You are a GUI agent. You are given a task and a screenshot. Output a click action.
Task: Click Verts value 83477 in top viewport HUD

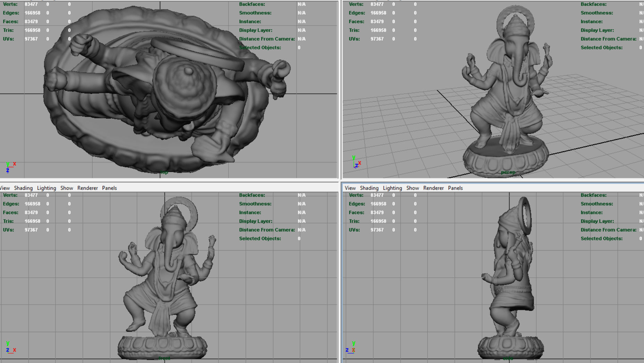(x=31, y=4)
